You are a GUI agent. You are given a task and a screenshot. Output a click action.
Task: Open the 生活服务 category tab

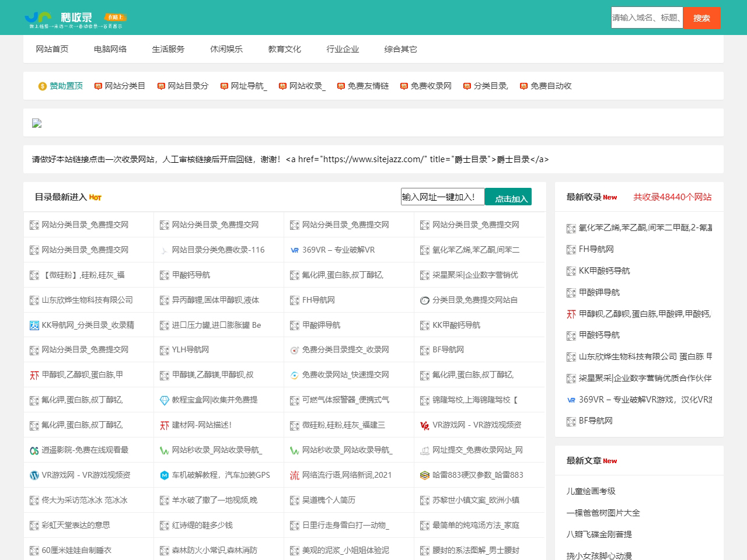168,49
